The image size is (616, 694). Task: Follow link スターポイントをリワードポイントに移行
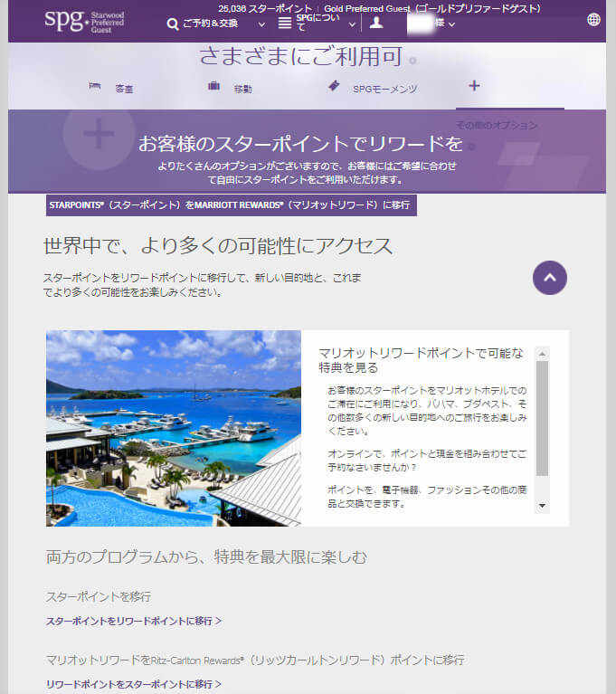[x=133, y=621]
